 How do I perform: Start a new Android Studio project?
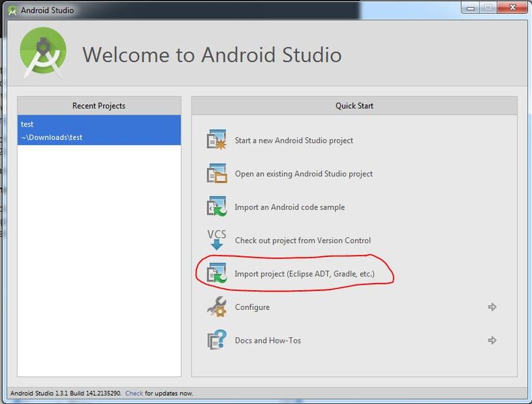click(x=294, y=140)
